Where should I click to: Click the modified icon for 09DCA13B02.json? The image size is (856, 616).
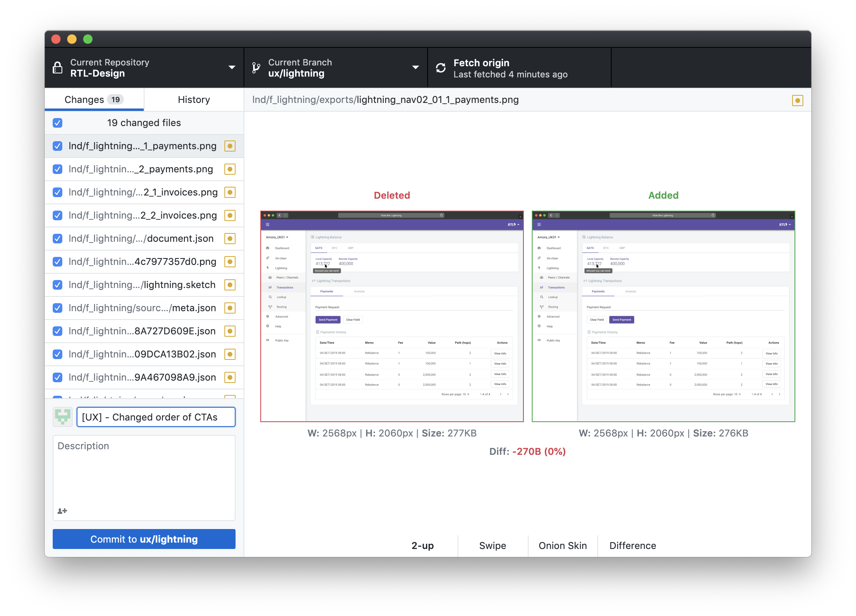click(230, 354)
